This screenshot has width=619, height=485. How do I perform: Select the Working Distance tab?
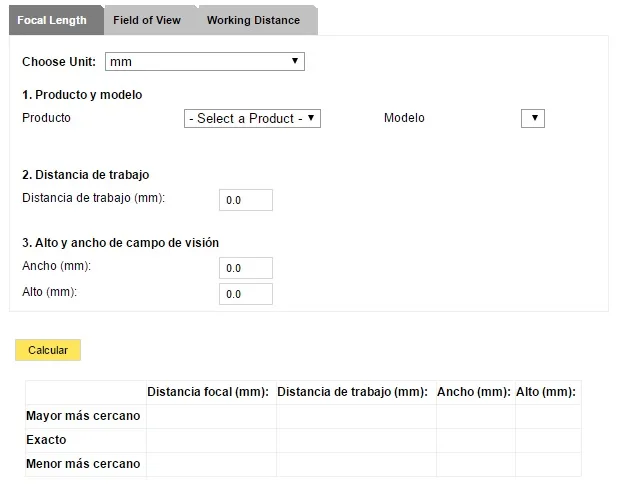pos(253,20)
